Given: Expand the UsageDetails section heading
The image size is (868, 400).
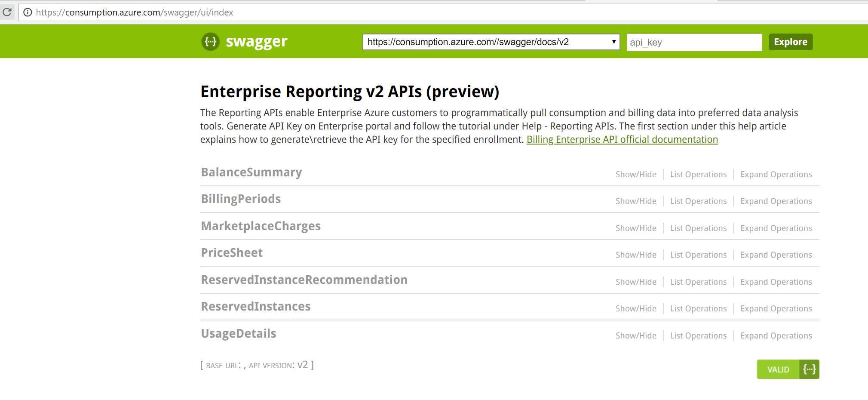Looking at the screenshot, I should (239, 334).
